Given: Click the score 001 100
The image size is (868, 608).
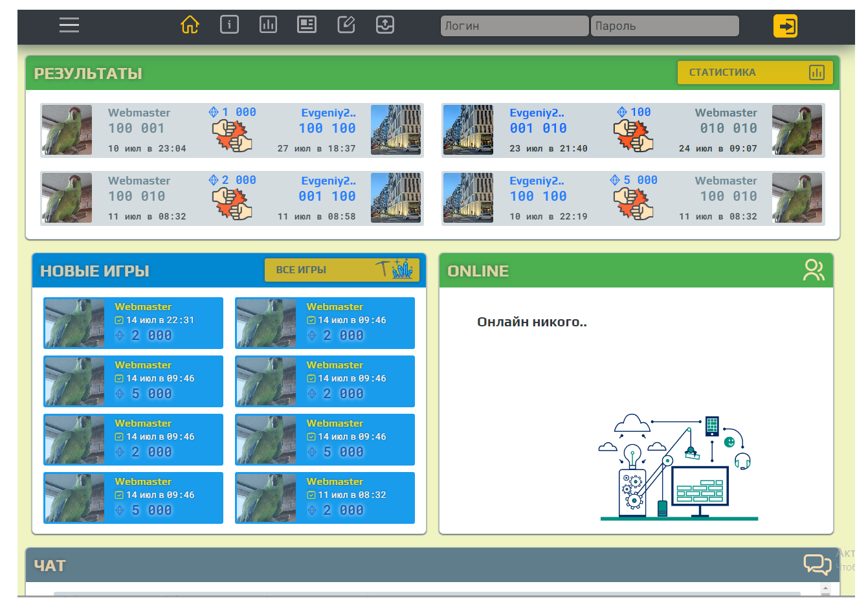Looking at the screenshot, I should tap(327, 196).
